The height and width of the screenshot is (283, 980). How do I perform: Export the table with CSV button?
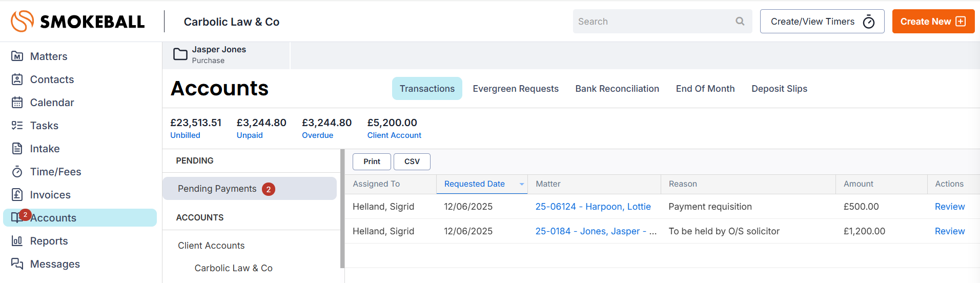(x=412, y=161)
